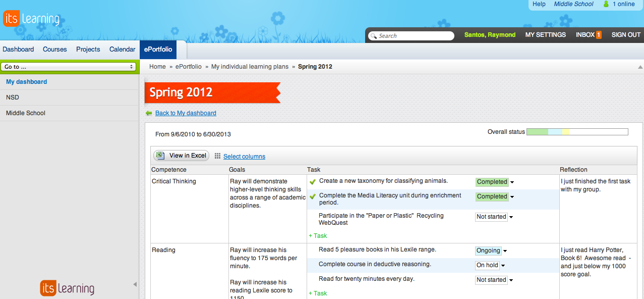644x299 pixels.
Task: Click the Search input field
Action: coord(411,36)
